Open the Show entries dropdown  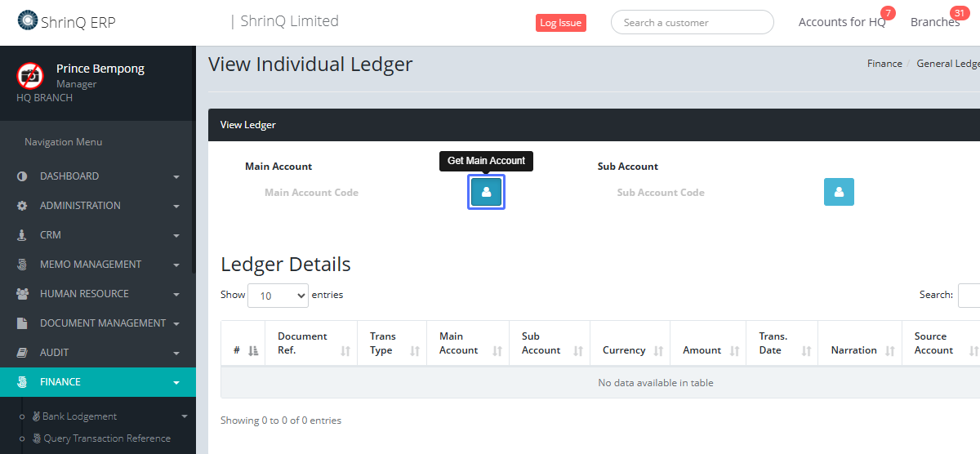pos(278,296)
